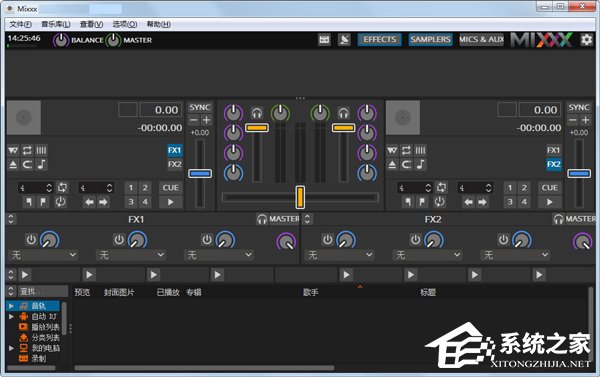Click left deck CUE button
This screenshot has width=600, height=377.
click(171, 188)
